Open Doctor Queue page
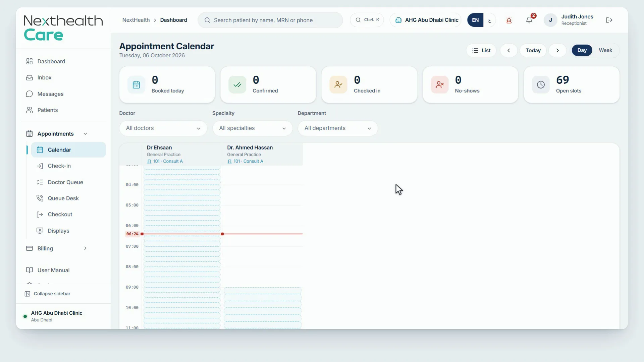This screenshot has width=644, height=362. pos(68,182)
